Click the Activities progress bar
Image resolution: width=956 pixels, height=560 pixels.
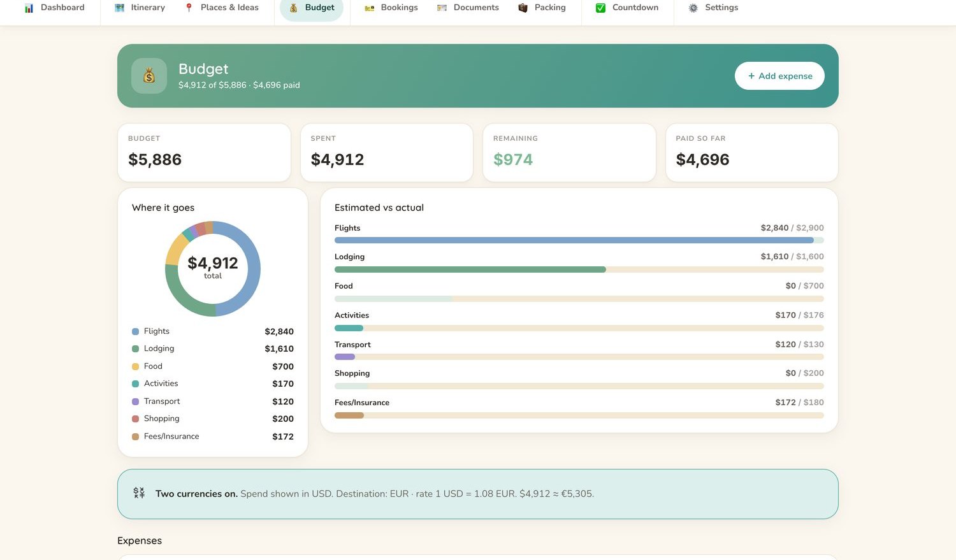(x=579, y=328)
